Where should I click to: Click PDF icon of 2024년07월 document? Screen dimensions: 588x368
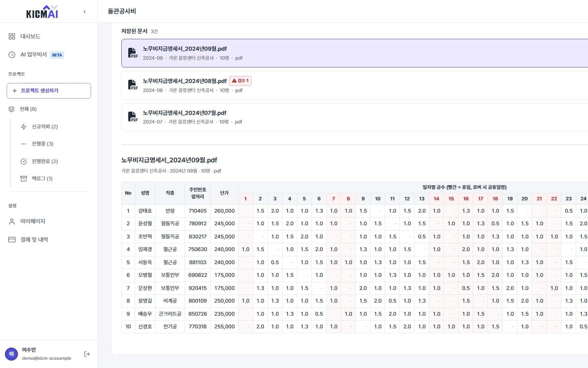click(133, 117)
